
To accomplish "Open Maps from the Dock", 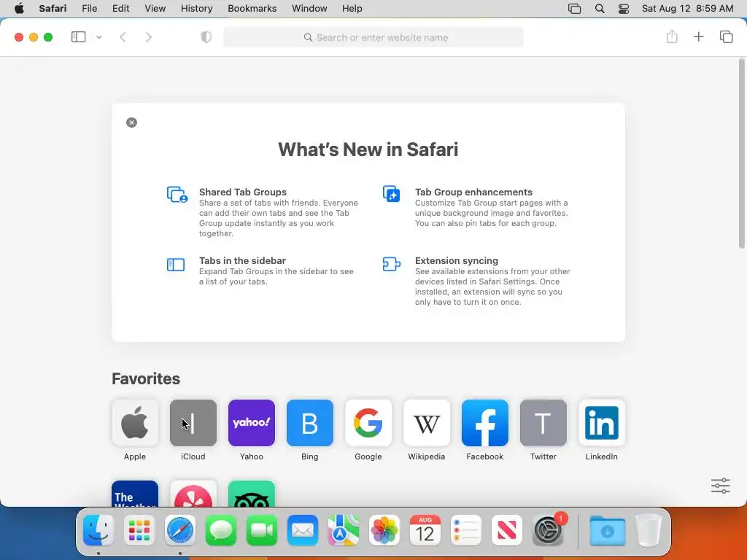I will (x=344, y=530).
